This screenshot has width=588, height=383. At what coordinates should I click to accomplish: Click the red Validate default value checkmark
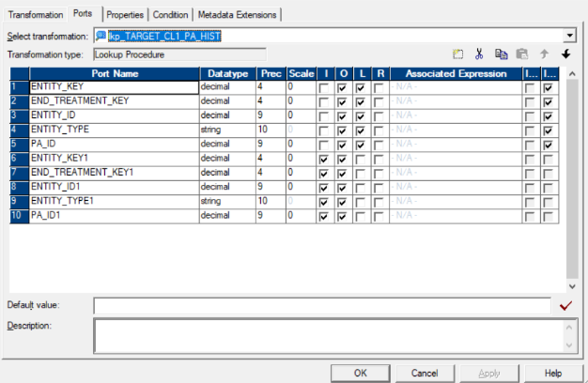click(x=565, y=306)
